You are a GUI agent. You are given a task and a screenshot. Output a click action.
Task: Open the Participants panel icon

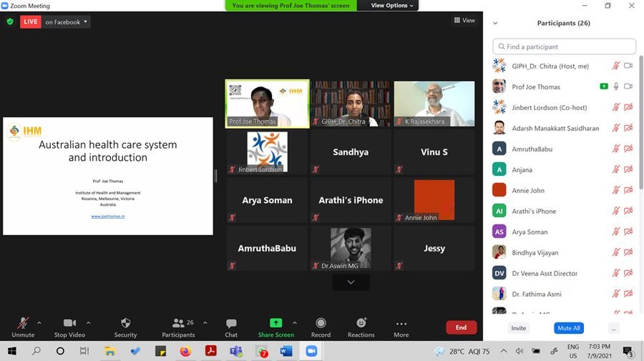click(178, 323)
